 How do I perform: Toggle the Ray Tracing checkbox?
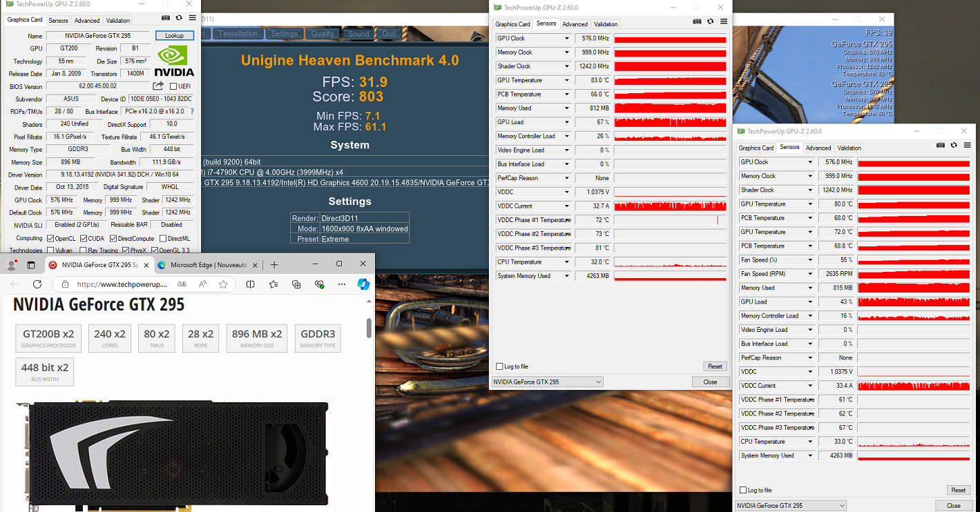(81, 250)
